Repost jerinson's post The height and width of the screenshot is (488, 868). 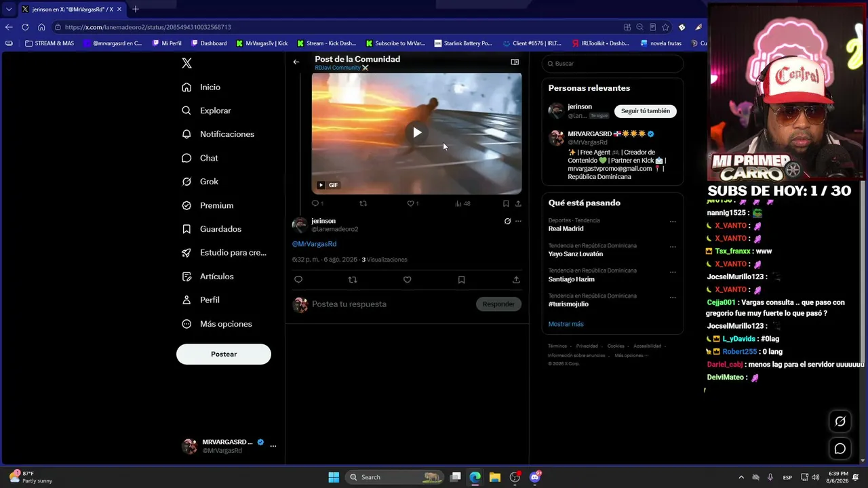point(353,279)
